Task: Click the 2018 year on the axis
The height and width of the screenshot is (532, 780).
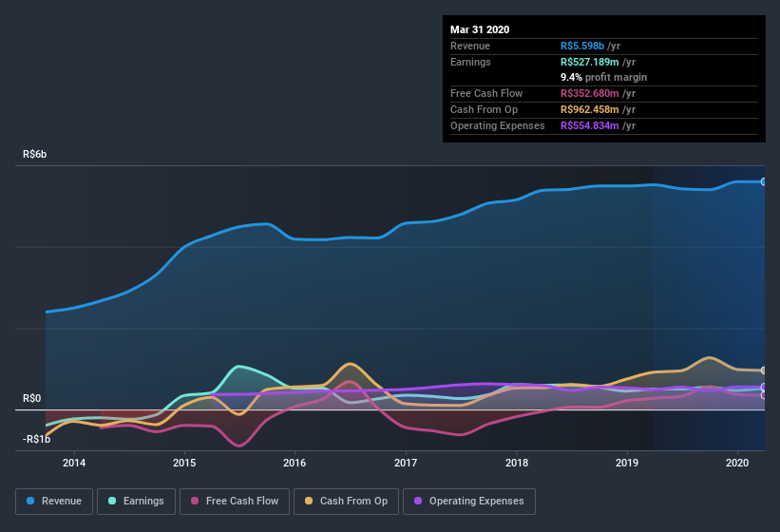Action: (x=517, y=463)
